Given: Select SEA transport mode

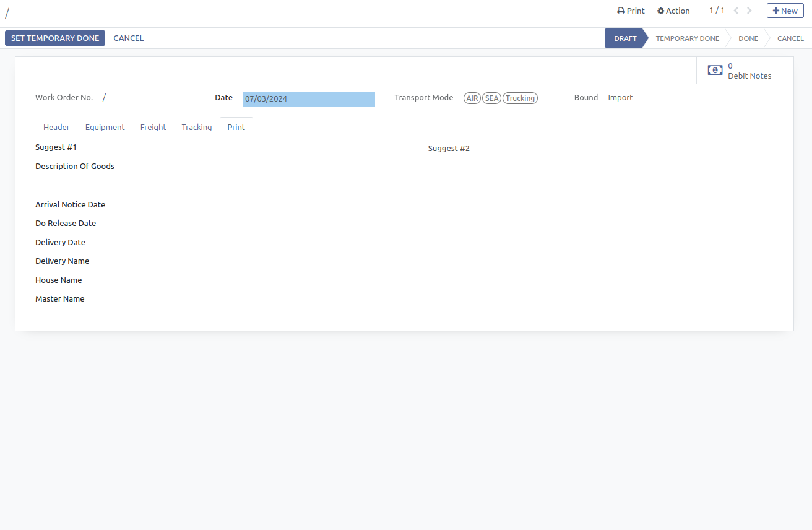Looking at the screenshot, I should [x=491, y=98].
